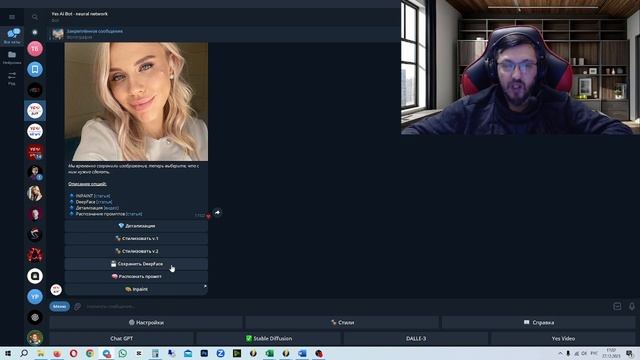Screen dimensions: 640x360
Task: Select the checked 'Stable Diffusion' button
Action: [x=269, y=338]
